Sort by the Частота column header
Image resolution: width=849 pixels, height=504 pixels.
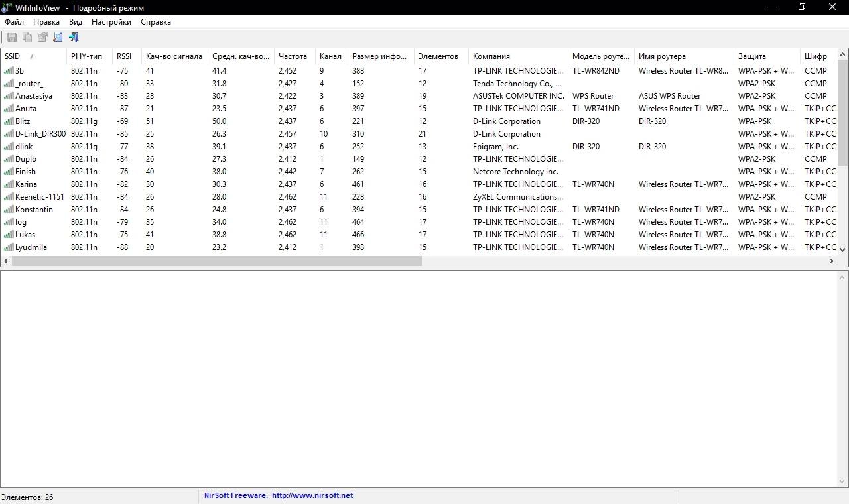294,56
